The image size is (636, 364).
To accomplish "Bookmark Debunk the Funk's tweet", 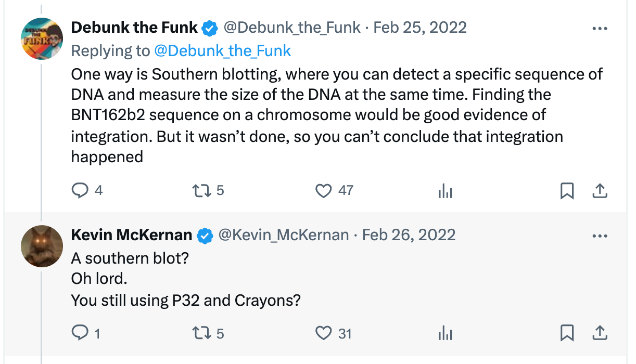I will (567, 191).
